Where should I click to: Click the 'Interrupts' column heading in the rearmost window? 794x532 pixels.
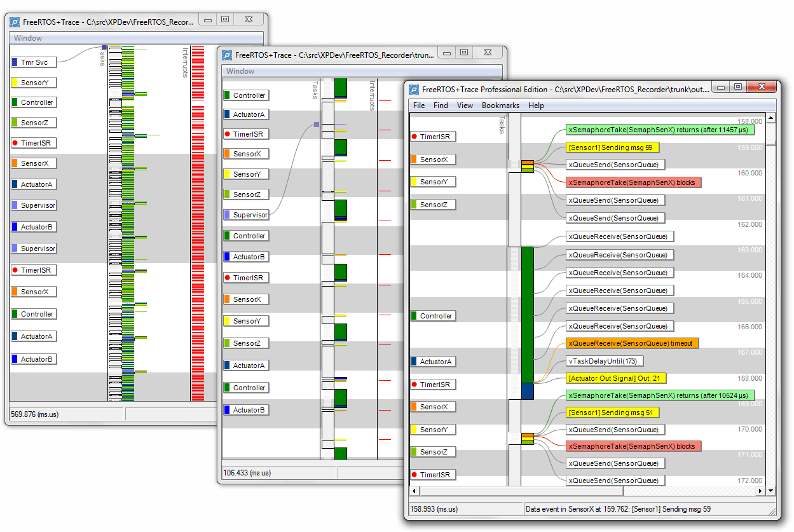(x=186, y=62)
